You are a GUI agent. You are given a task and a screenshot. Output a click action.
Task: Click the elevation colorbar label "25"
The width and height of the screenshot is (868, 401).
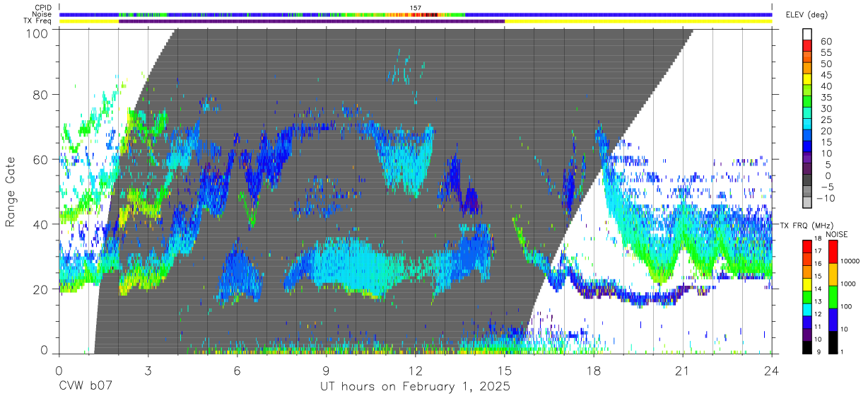(x=827, y=120)
